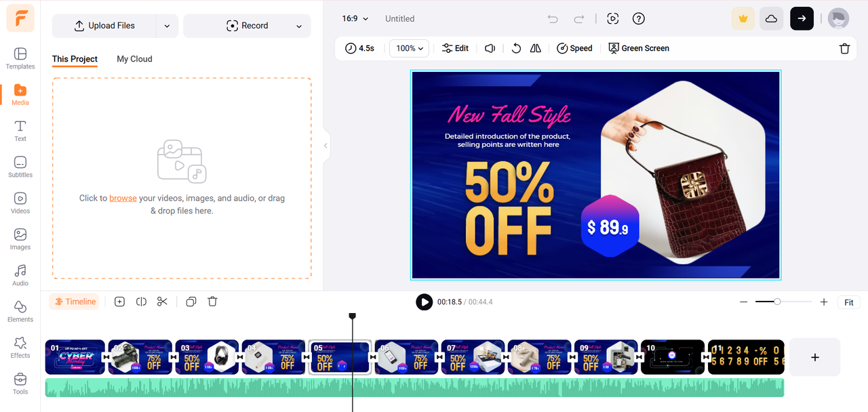Click the flip mirror icon
Screen dimensions: 868x412
[536, 48]
